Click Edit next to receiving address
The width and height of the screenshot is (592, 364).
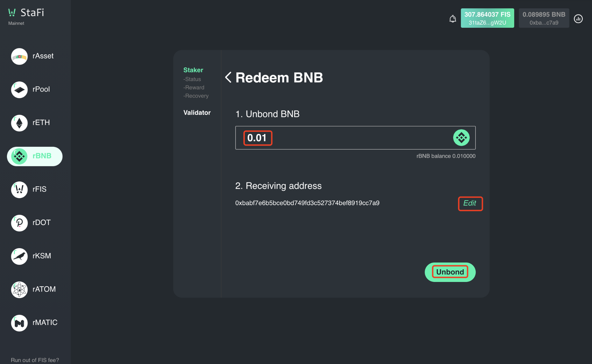point(470,203)
